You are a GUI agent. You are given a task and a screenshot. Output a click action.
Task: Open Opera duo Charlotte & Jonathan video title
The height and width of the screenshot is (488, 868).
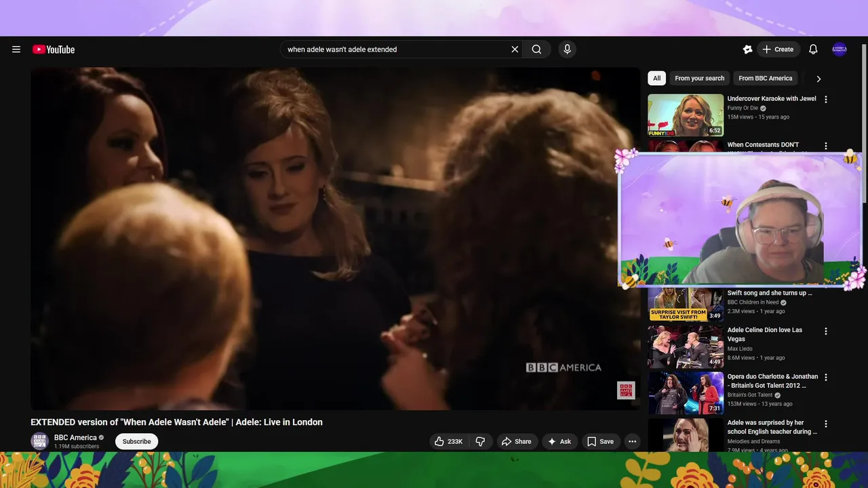(772, 381)
